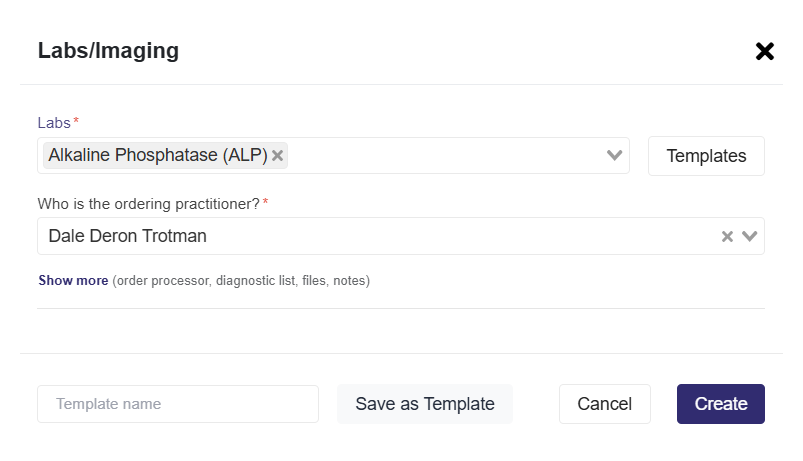Expand the ordering practitioner dropdown arrow
803x461 pixels.
coord(750,237)
